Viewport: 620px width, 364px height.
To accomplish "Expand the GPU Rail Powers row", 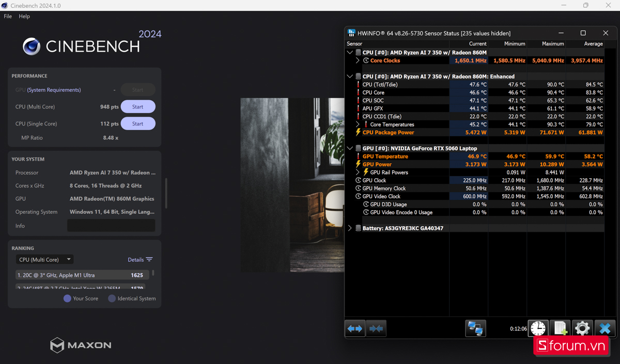I will click(358, 172).
